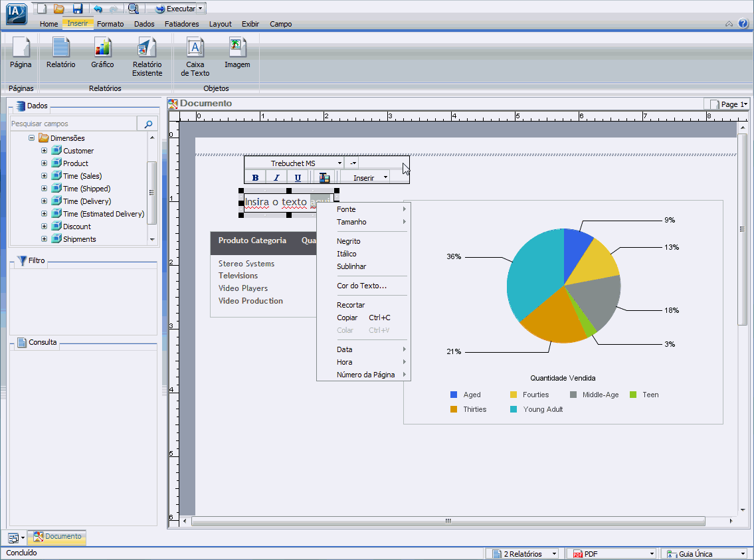
Task: Click the New document icon in the quick toolbar
Action: coord(42,8)
